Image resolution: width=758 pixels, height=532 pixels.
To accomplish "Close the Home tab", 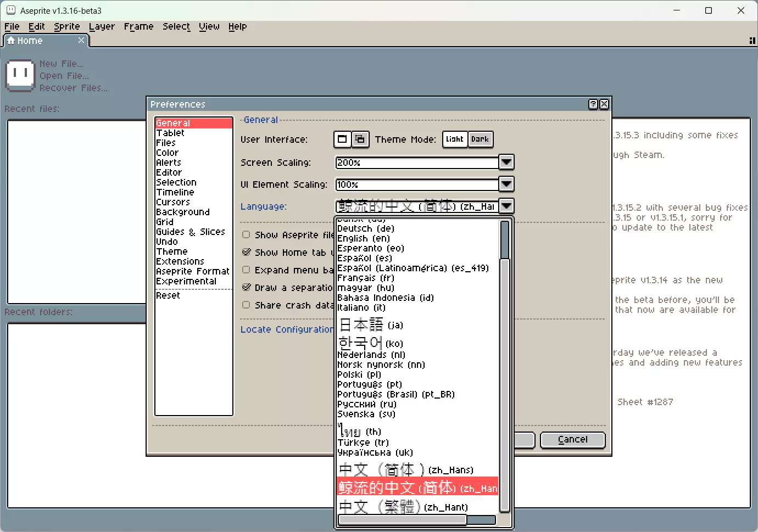I will (x=81, y=40).
